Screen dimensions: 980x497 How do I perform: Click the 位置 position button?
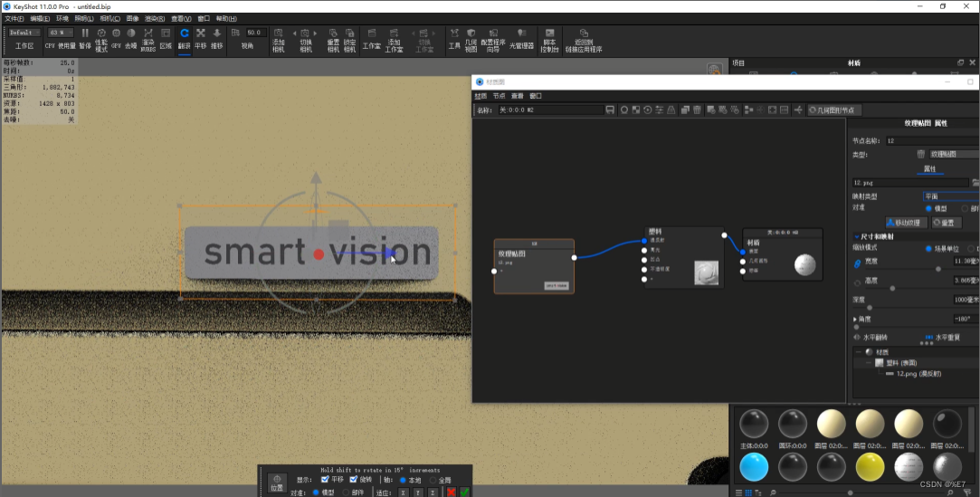coord(277,483)
